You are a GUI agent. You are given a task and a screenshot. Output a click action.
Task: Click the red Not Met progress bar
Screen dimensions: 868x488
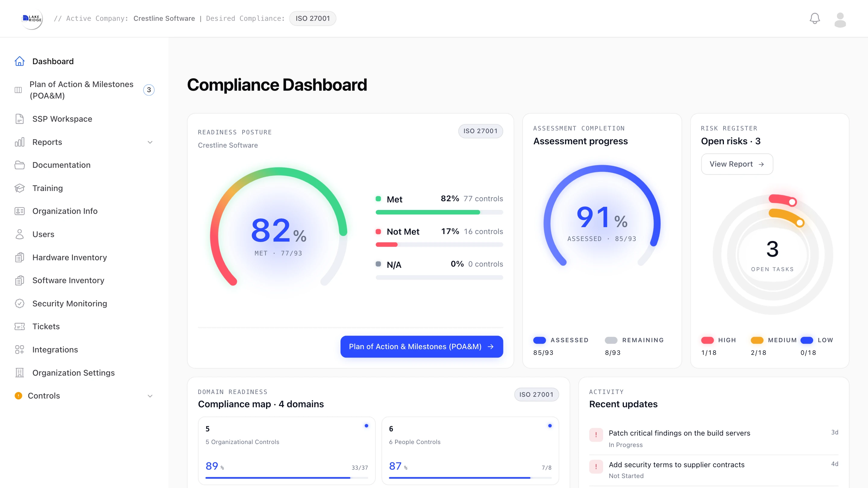click(439, 245)
